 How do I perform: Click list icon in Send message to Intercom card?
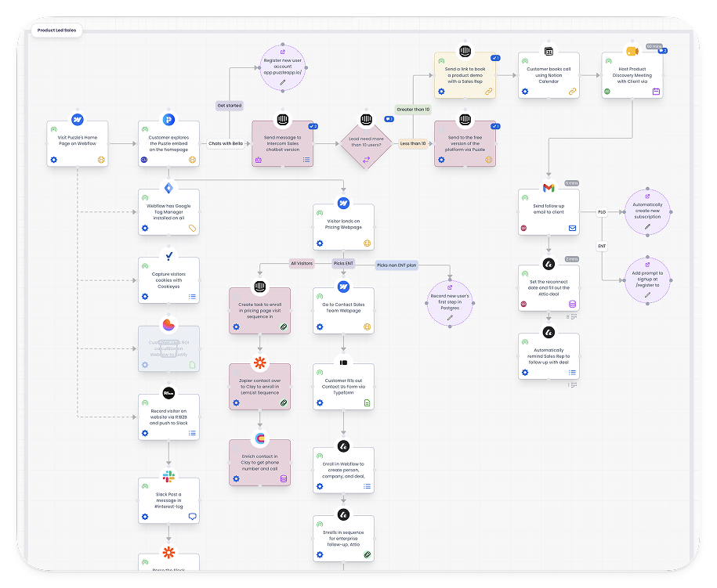[x=306, y=160]
